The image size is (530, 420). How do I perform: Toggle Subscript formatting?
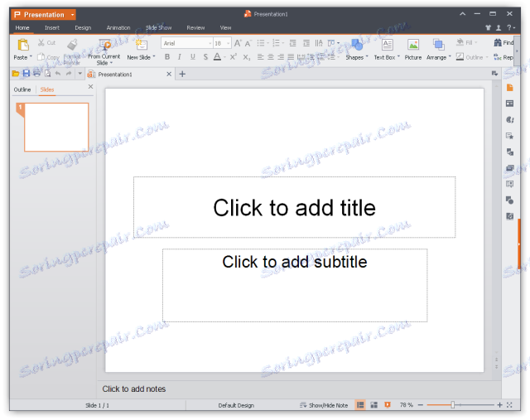tap(247, 57)
